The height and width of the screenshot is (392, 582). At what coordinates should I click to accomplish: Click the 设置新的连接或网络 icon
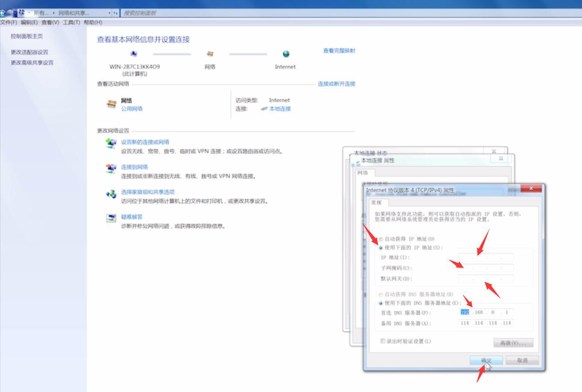click(111, 144)
